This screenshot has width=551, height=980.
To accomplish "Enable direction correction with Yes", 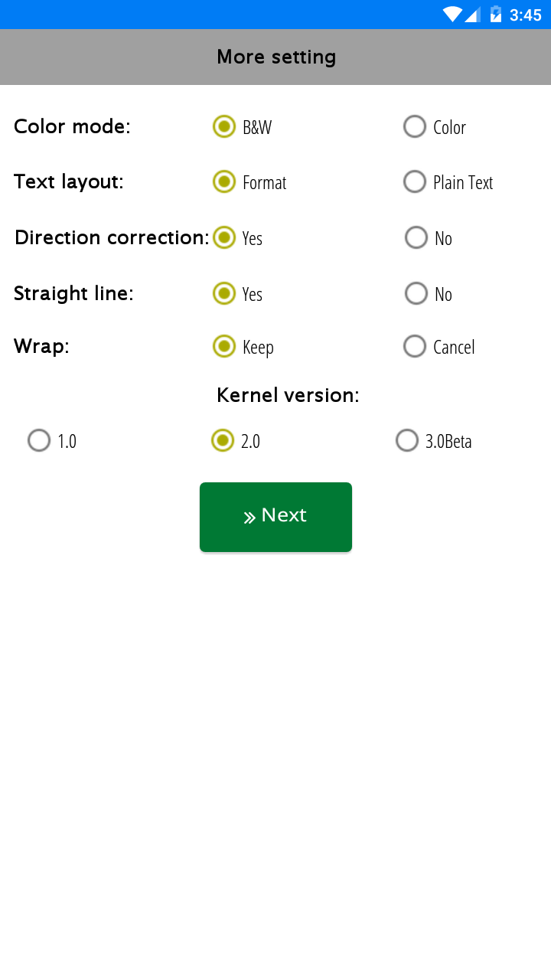I will tap(223, 237).
